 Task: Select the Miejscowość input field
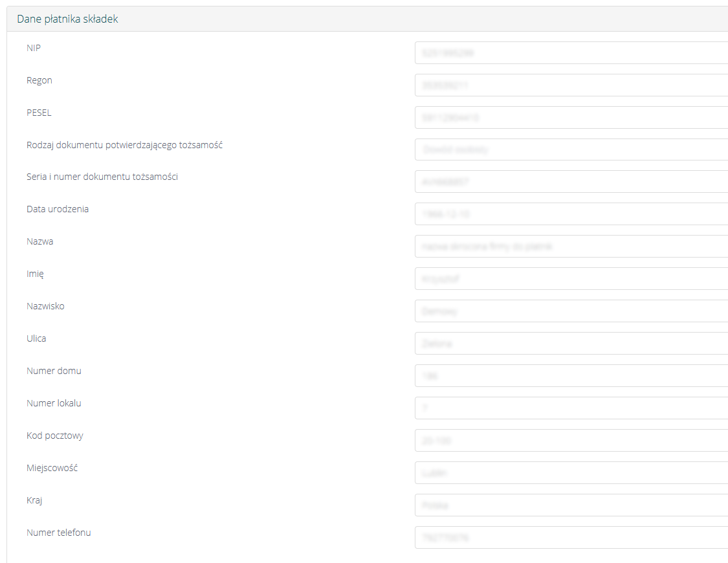(x=571, y=473)
